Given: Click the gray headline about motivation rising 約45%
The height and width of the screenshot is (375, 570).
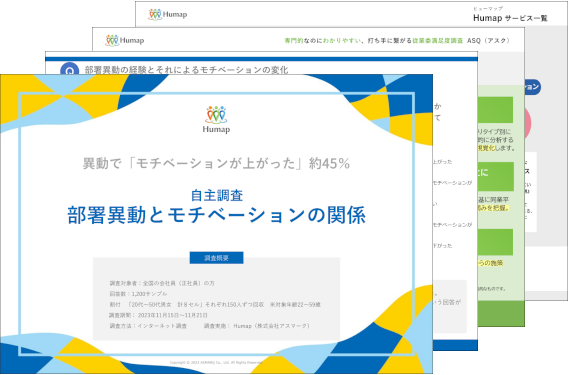Looking at the screenshot, I should [x=216, y=164].
